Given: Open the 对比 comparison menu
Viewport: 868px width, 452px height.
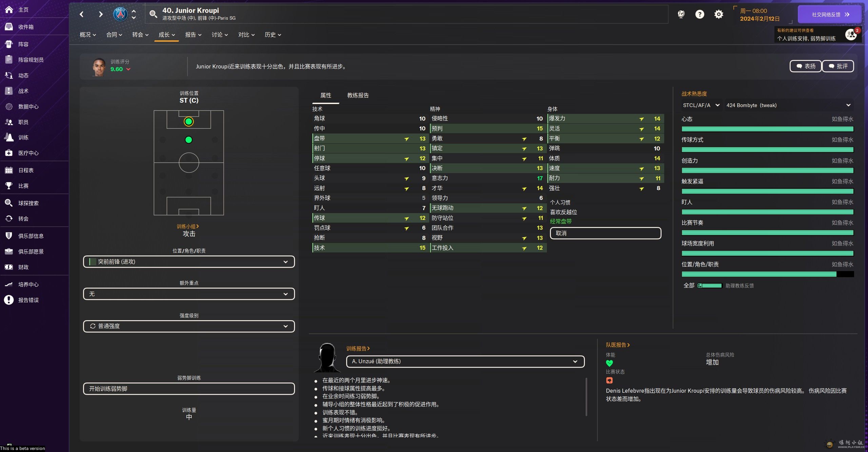Looking at the screenshot, I should tap(246, 35).
